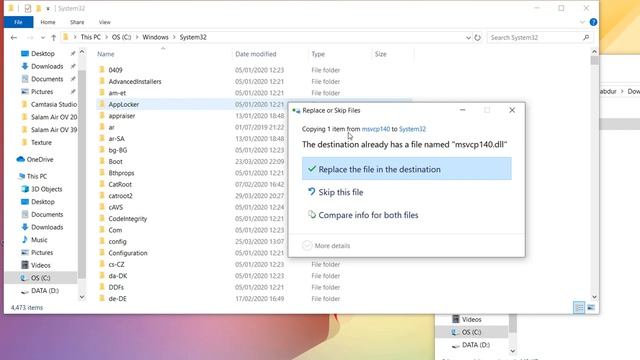Sort by Name column header
The width and height of the screenshot is (640, 360).
tap(106, 54)
